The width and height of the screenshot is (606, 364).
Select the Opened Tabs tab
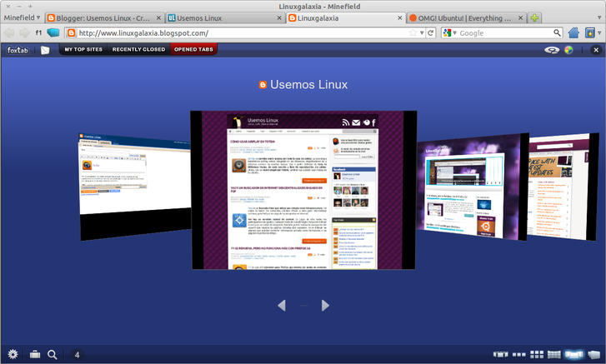tap(193, 49)
